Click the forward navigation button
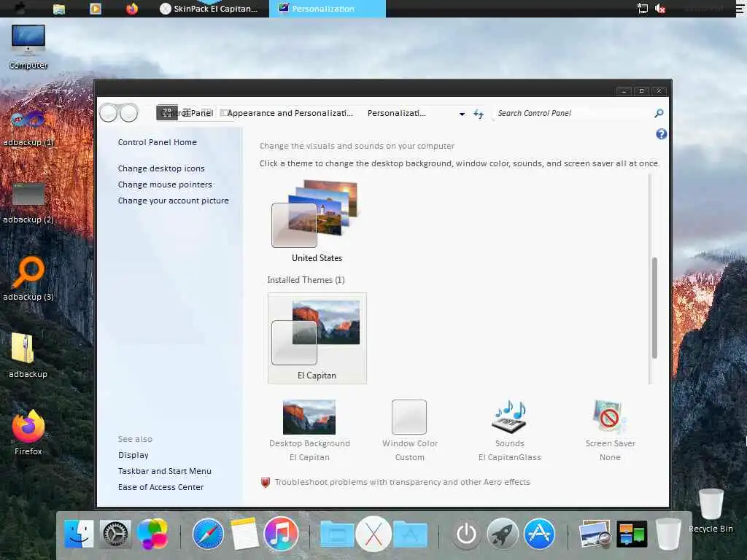The width and height of the screenshot is (747, 560). [x=129, y=113]
